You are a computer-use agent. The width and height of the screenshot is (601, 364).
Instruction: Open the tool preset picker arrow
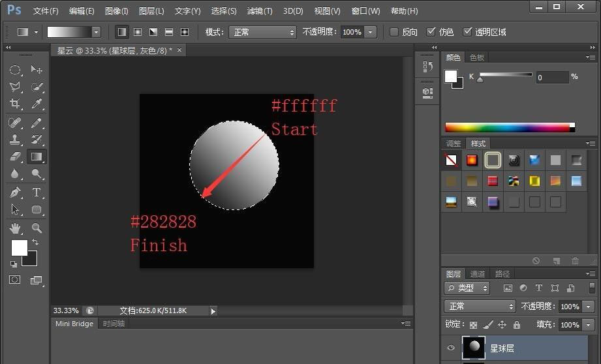[36, 32]
